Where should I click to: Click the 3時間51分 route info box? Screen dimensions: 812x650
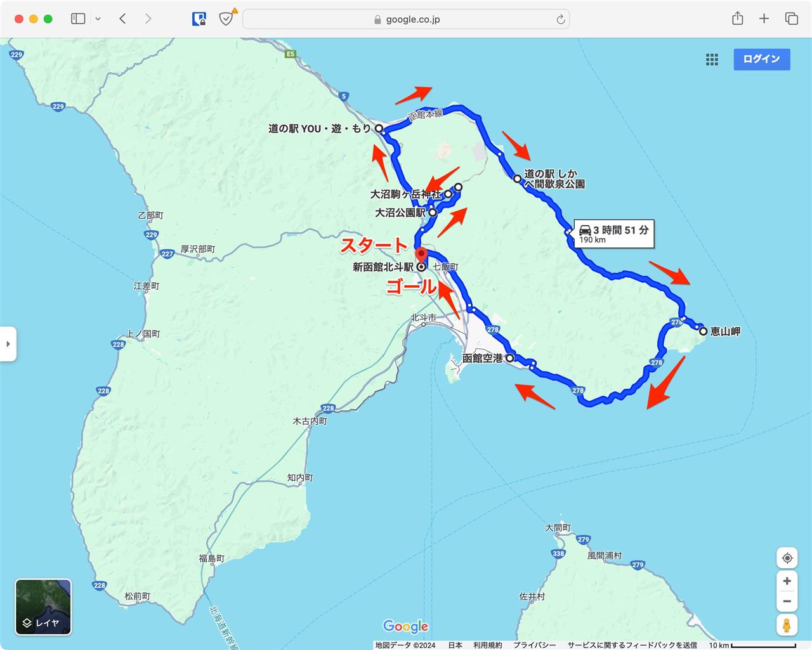tap(613, 234)
